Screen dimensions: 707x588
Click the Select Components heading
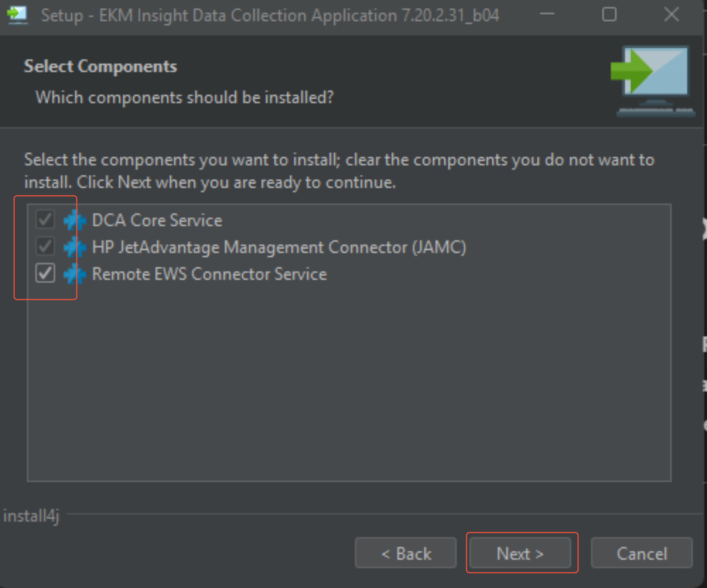tap(100, 66)
